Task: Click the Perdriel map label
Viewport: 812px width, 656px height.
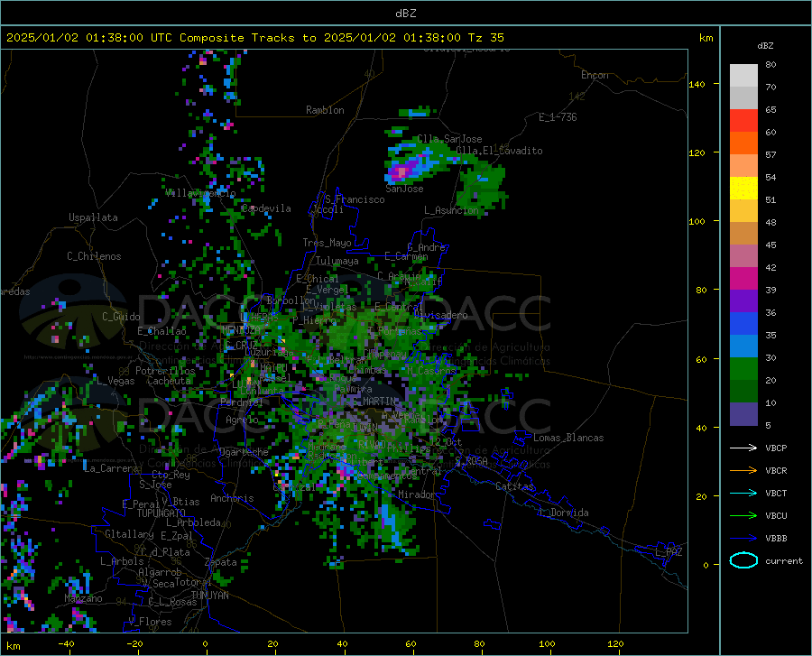Action: (x=242, y=402)
